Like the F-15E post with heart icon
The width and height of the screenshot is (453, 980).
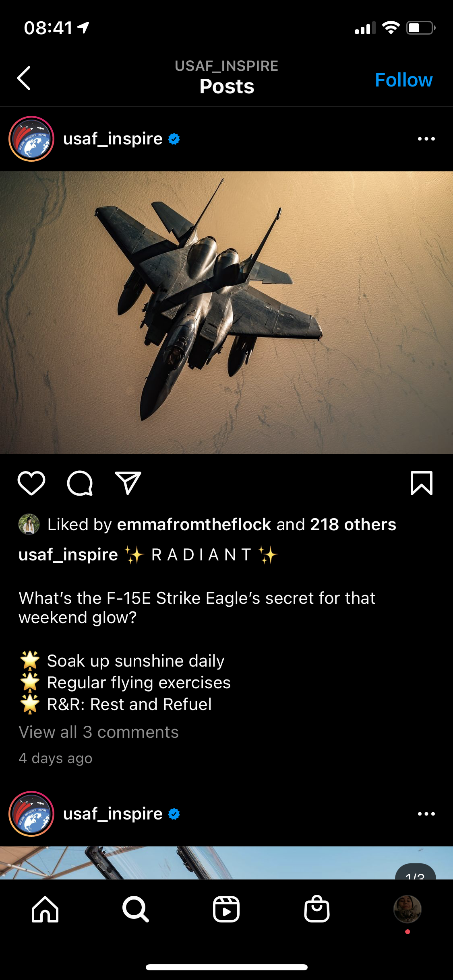(x=31, y=483)
